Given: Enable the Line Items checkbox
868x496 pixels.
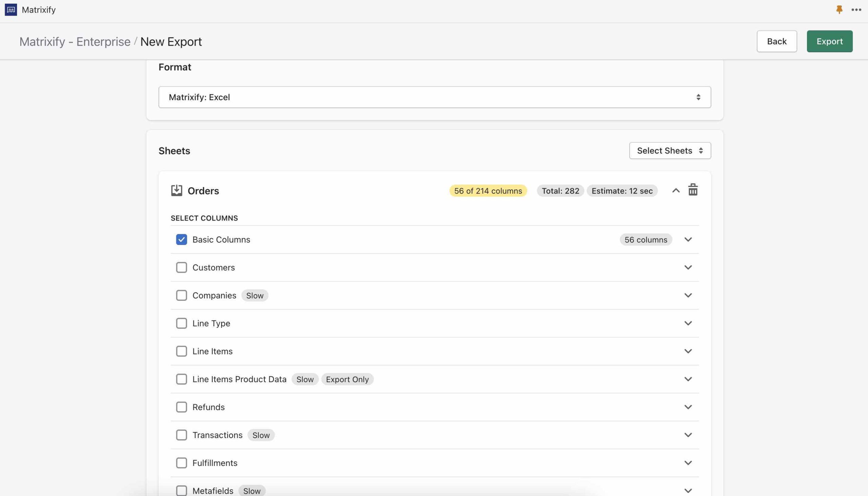Looking at the screenshot, I should (181, 351).
